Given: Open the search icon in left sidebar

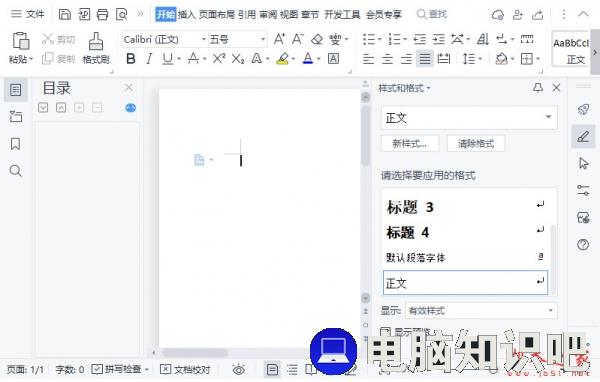Looking at the screenshot, I should pyautogui.click(x=15, y=171).
